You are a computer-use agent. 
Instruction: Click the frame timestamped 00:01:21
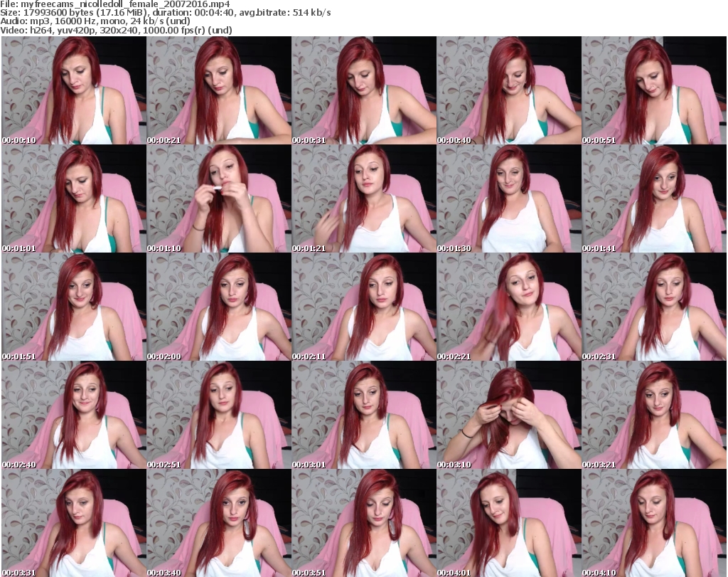(364, 198)
